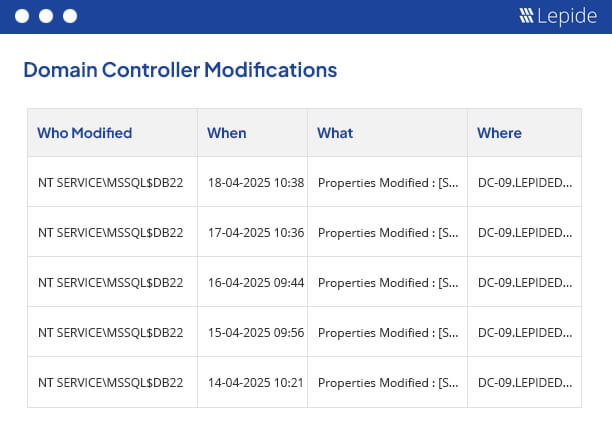
Task: Click the first white window dot
Action: [x=22, y=16]
